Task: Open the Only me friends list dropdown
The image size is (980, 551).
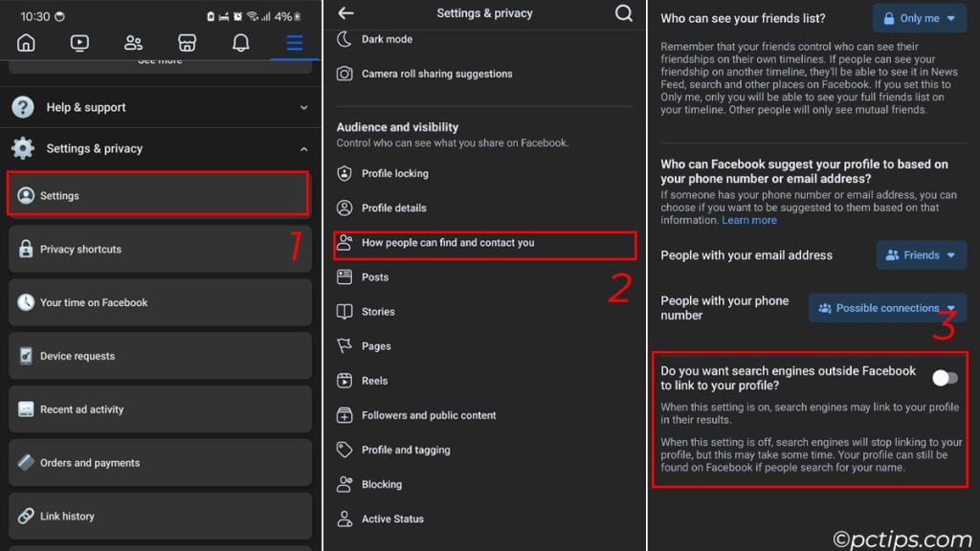Action: (x=919, y=17)
